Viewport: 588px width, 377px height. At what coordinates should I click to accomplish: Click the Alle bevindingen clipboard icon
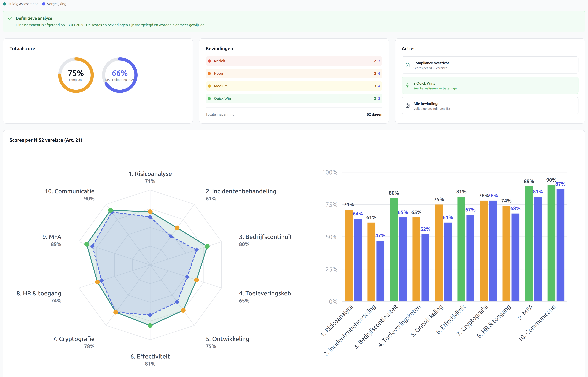pos(408,106)
